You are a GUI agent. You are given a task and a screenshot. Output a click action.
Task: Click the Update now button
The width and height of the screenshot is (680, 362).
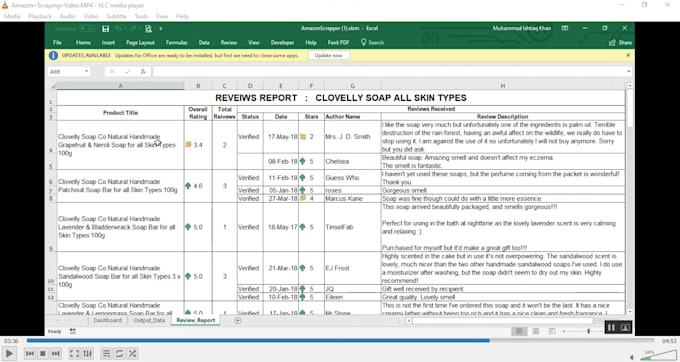(x=328, y=55)
